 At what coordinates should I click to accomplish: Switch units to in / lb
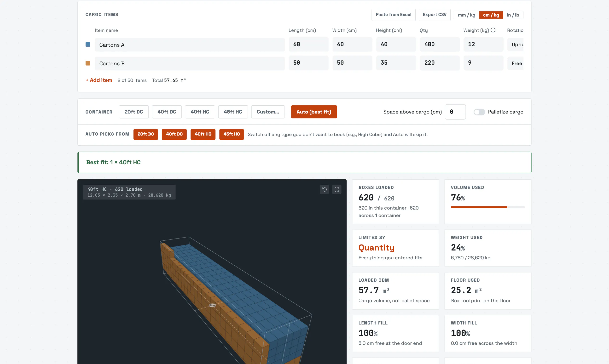[513, 15]
